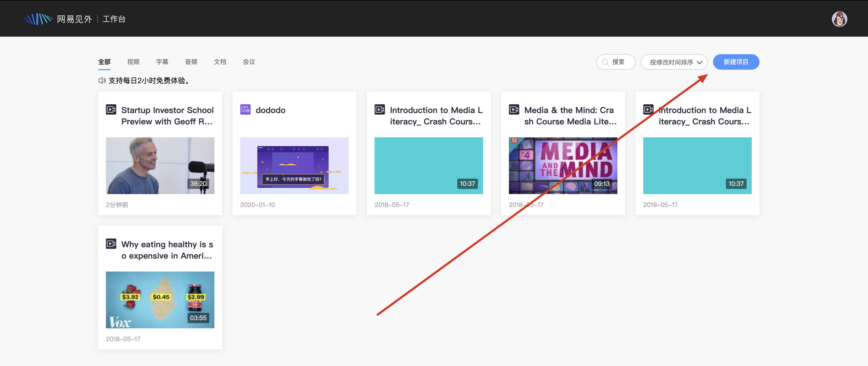Click video icon on Media & the Mind card
Viewport: 868px width, 366px height.
point(514,110)
